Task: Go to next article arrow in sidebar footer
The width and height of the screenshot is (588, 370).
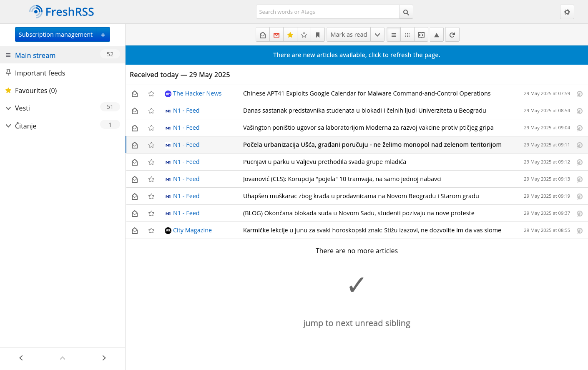Action: coord(104,358)
